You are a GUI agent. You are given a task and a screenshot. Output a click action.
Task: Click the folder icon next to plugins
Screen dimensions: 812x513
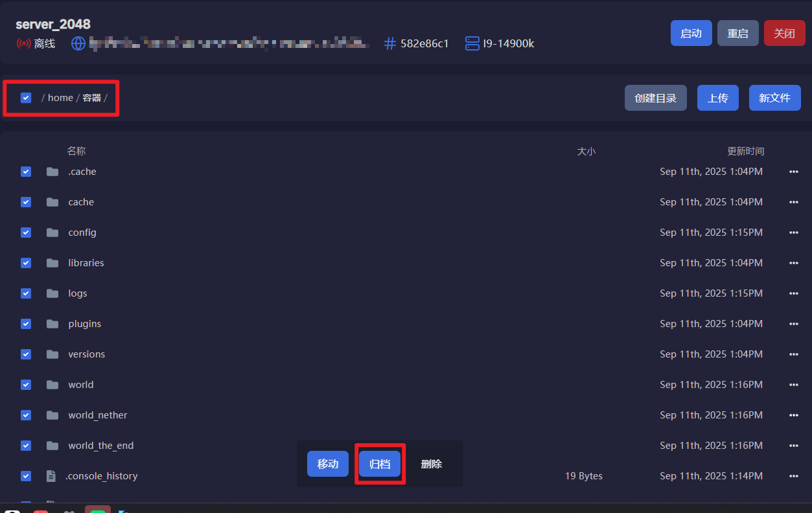52,324
